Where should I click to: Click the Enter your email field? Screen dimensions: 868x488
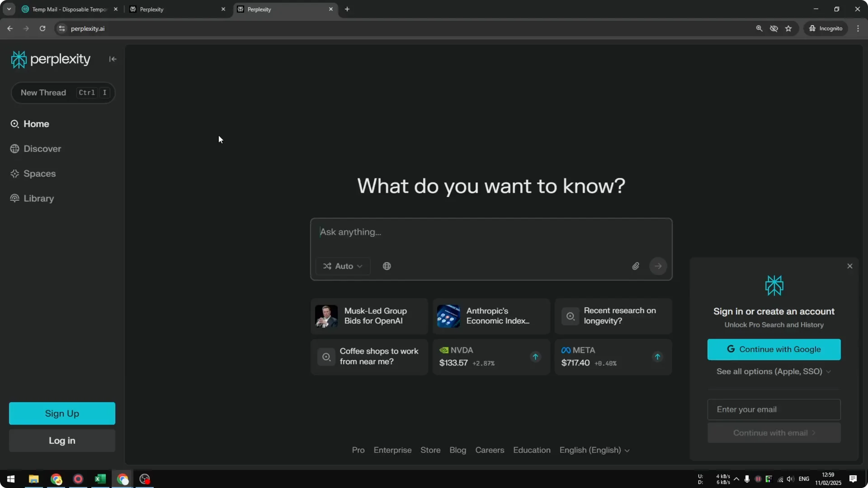[773, 409]
